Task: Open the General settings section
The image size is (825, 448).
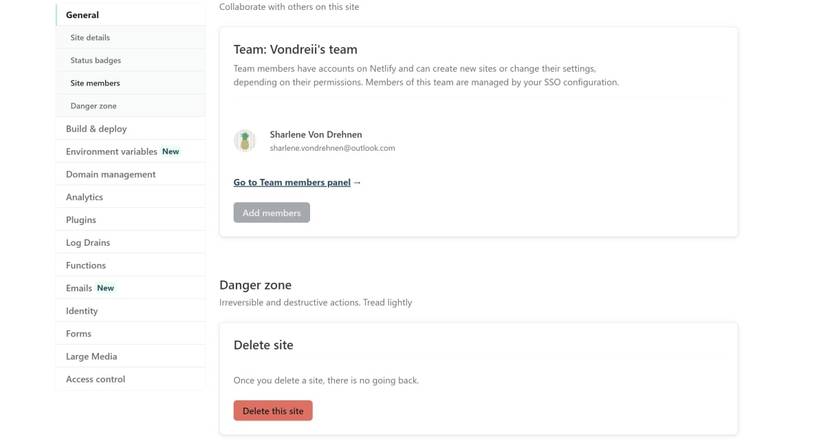Action: pos(82,15)
